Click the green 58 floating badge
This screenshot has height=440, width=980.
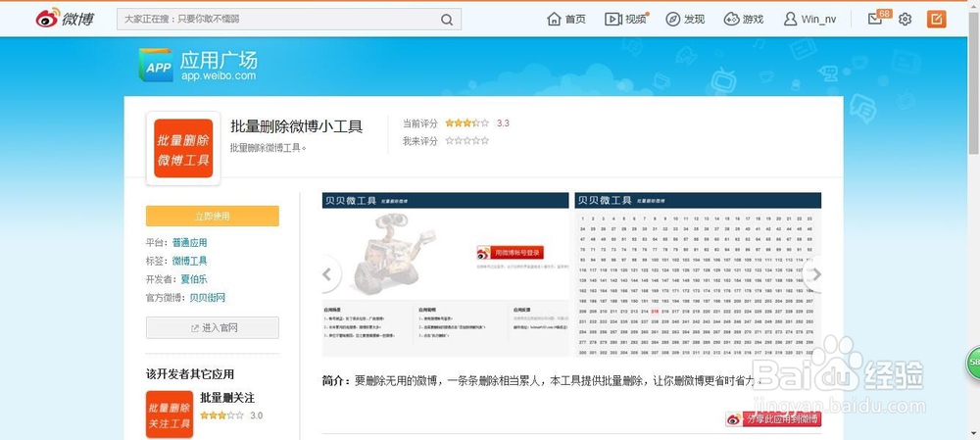point(974,362)
